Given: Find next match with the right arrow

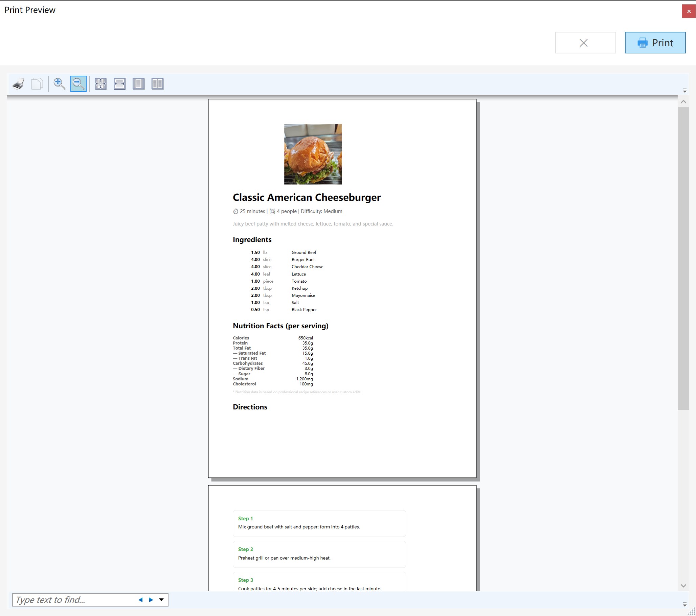Looking at the screenshot, I should [x=151, y=600].
